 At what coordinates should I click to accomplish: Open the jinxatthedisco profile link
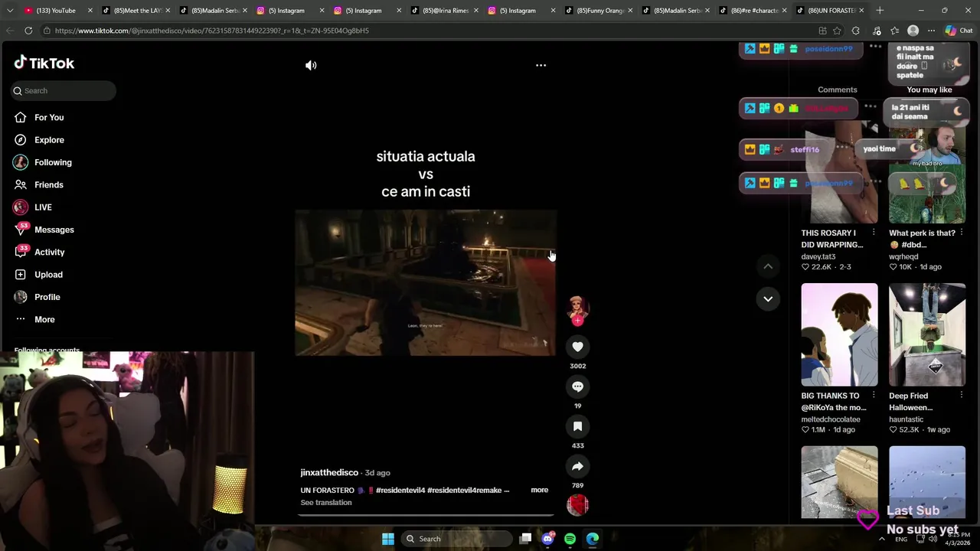tap(329, 473)
